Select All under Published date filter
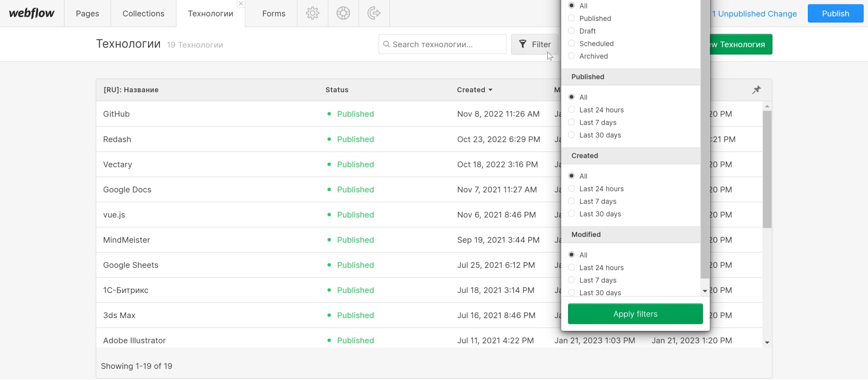The width and height of the screenshot is (868, 380). 571,97
